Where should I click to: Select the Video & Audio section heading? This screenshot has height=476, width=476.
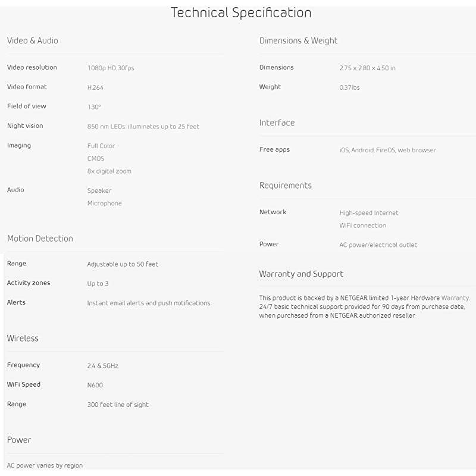32,40
